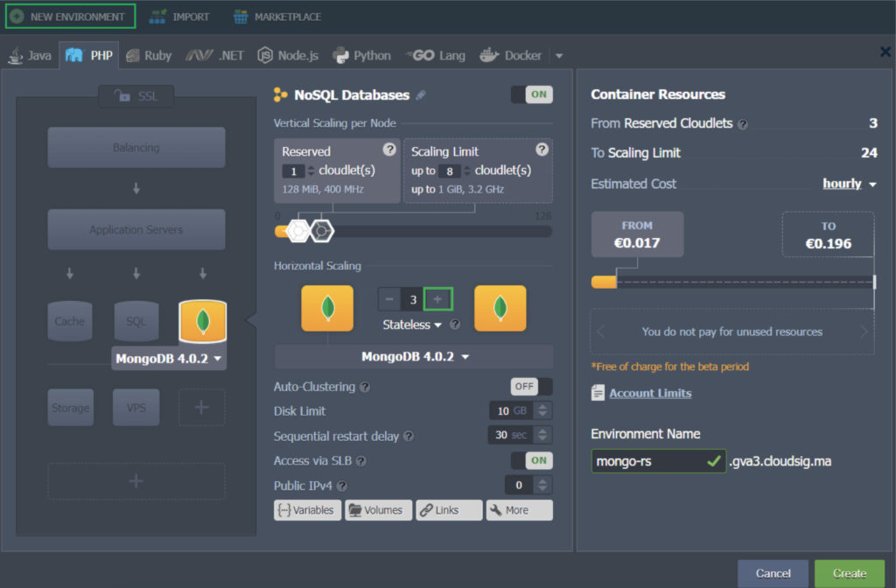Image resolution: width=896 pixels, height=588 pixels.
Task: Toggle the Auto-Clustering switch
Action: point(531,386)
